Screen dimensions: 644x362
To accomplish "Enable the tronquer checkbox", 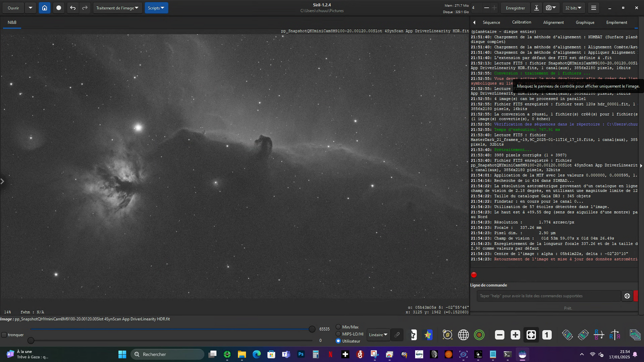I will [x=4, y=335].
